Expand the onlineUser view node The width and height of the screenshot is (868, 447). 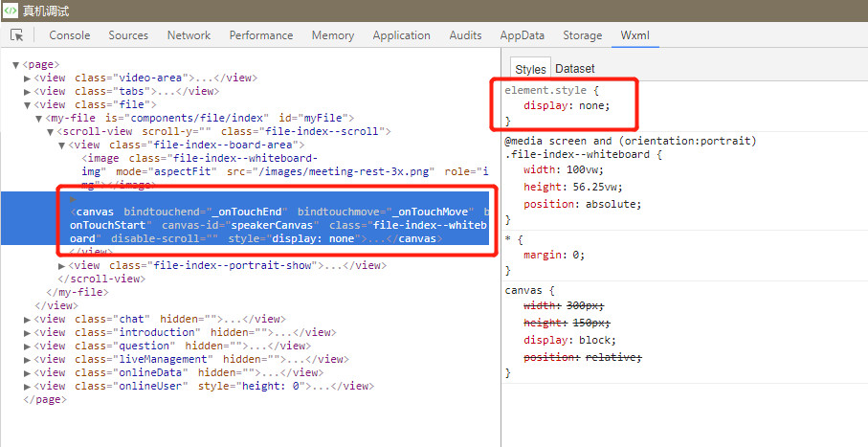tap(27, 386)
